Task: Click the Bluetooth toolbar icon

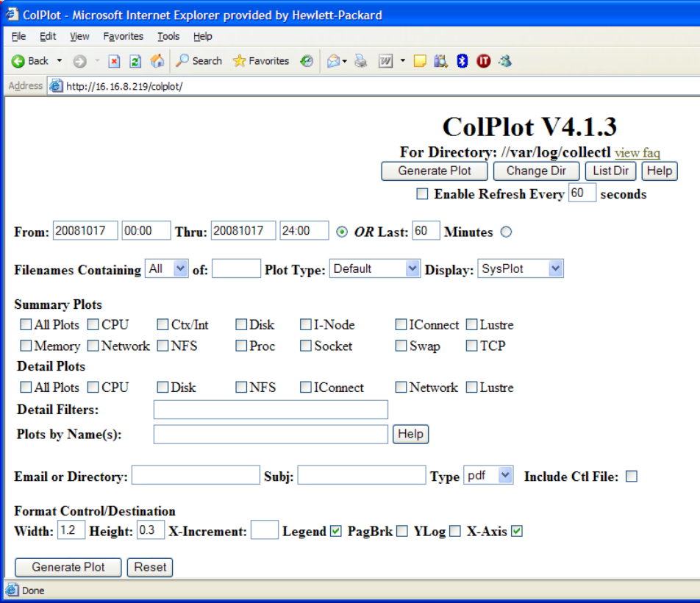Action: click(x=463, y=61)
